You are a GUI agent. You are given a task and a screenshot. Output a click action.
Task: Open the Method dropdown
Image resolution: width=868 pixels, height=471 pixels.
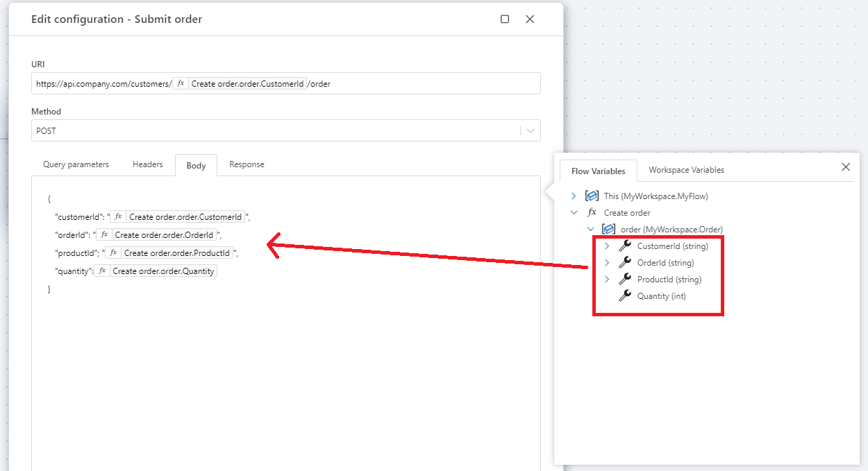pyautogui.click(x=530, y=130)
